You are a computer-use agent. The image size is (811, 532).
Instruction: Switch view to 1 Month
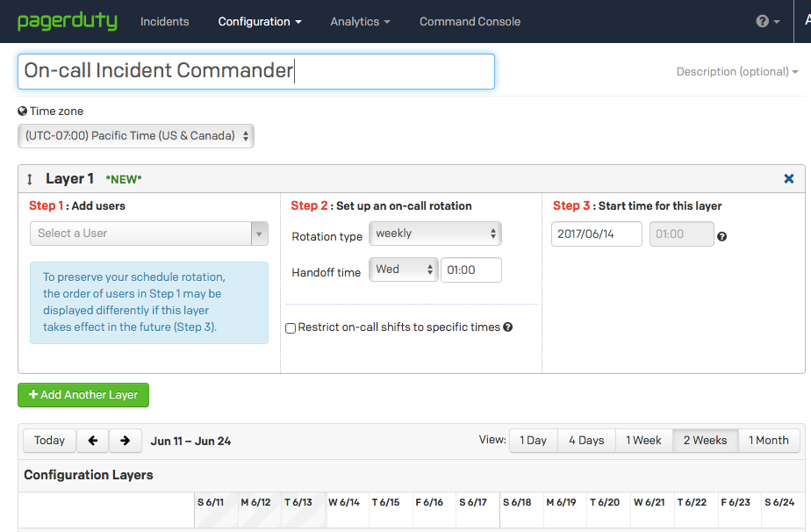tap(769, 441)
